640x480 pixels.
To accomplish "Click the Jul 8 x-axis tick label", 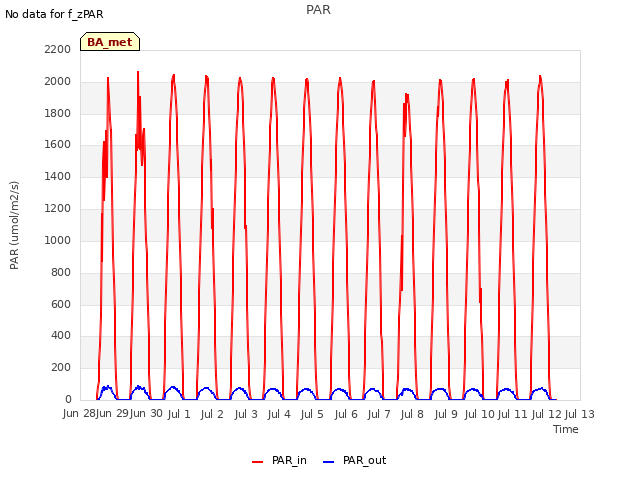I will [x=412, y=414].
